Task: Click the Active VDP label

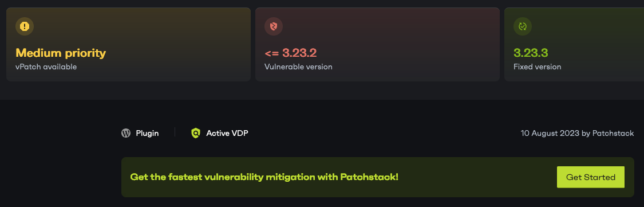Action: pyautogui.click(x=227, y=134)
